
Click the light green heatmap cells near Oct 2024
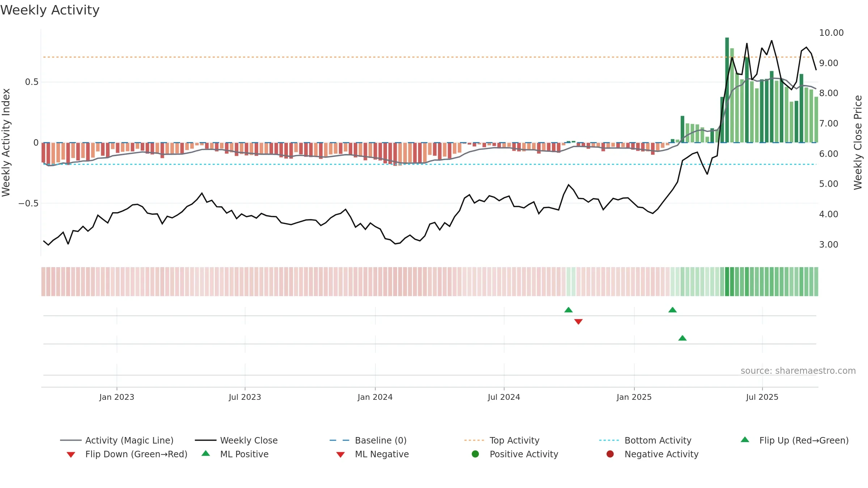click(571, 282)
